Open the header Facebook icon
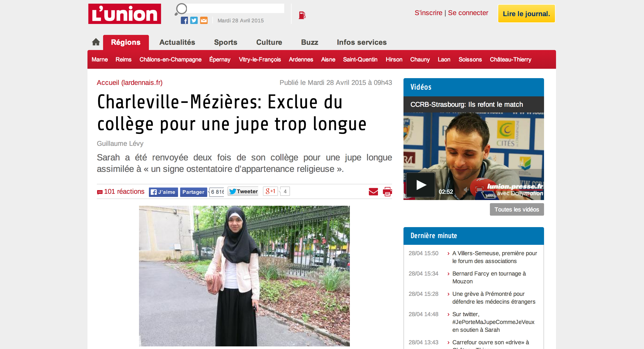 click(184, 20)
